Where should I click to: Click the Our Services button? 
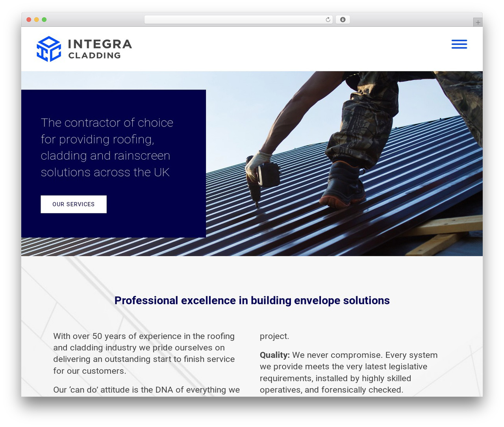74,204
